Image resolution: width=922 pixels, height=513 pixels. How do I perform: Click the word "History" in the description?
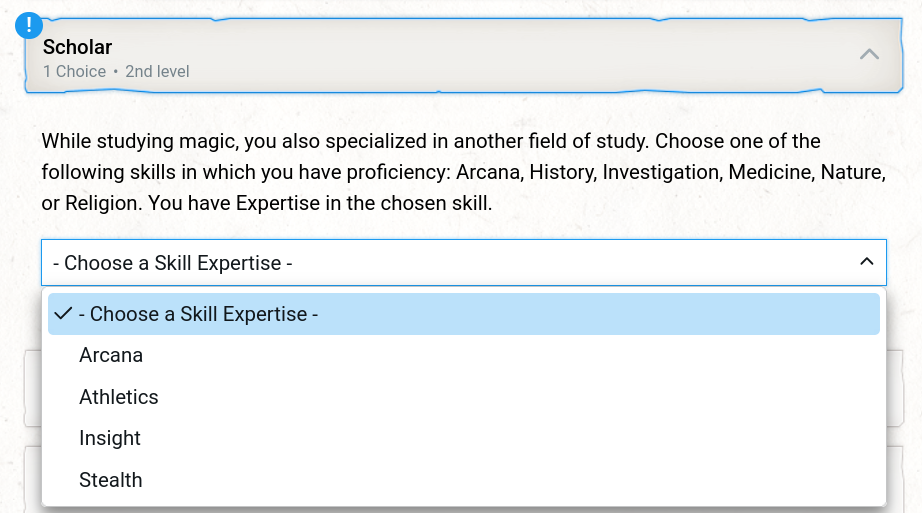tap(561, 172)
